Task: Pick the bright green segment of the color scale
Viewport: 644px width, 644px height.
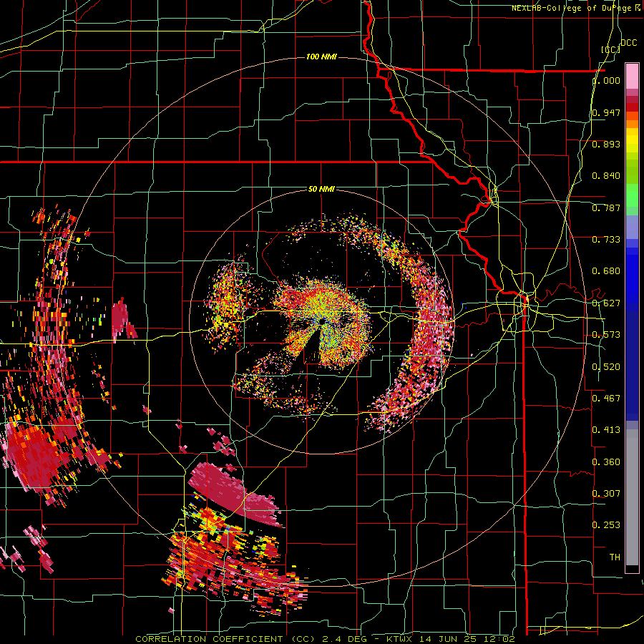Action: click(x=632, y=195)
